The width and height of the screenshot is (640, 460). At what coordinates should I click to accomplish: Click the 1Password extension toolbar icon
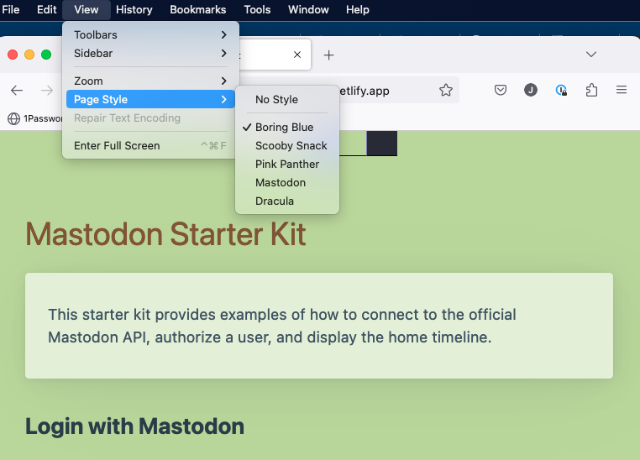(561, 90)
